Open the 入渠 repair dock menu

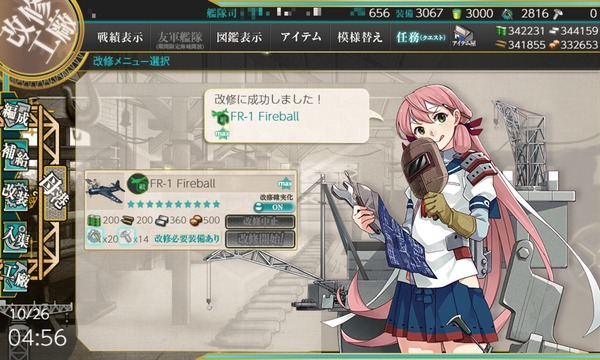(x=15, y=237)
